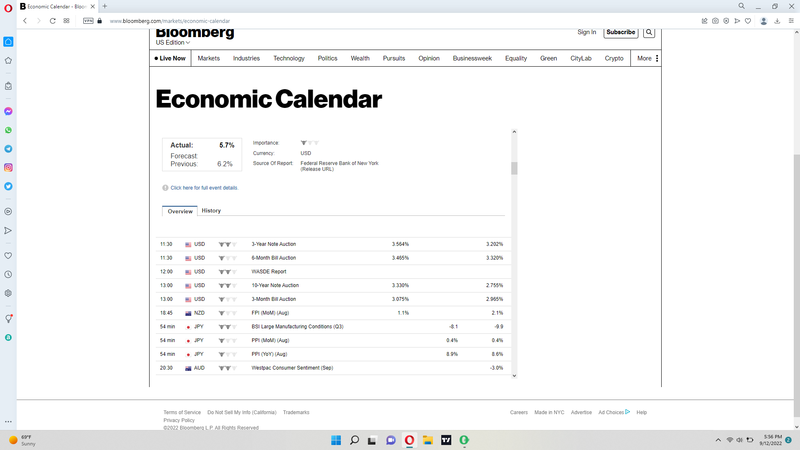800x450 pixels.
Task: Open the Politics section
Action: [x=328, y=59]
